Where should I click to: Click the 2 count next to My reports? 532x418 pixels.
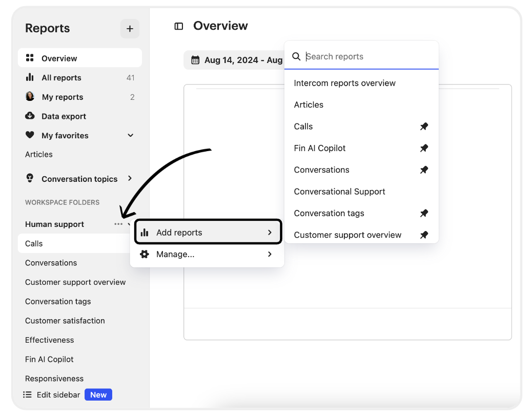(132, 97)
